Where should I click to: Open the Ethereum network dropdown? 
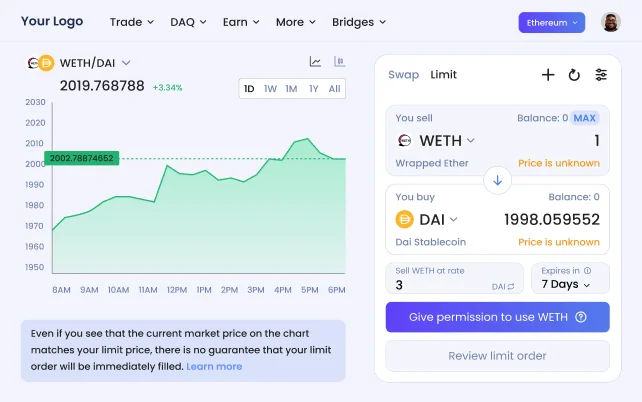click(552, 22)
